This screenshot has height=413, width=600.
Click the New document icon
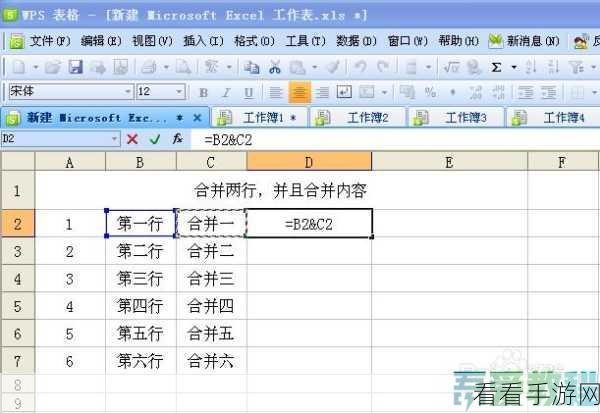pyautogui.click(x=19, y=67)
